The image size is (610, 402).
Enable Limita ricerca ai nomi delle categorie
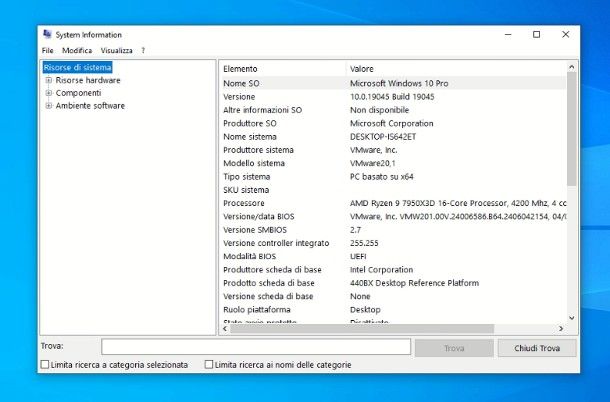209,365
